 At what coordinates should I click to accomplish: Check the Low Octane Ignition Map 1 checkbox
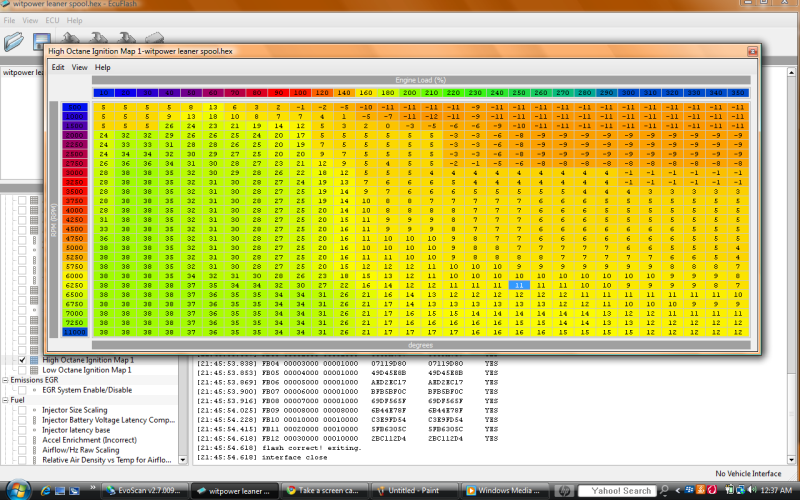click(22, 370)
